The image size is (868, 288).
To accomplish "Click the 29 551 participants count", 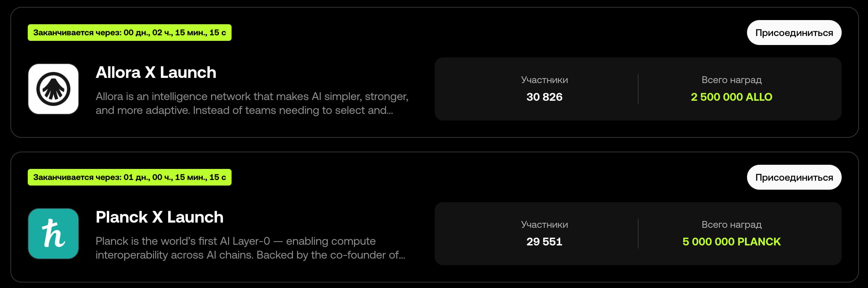I will [x=544, y=242].
